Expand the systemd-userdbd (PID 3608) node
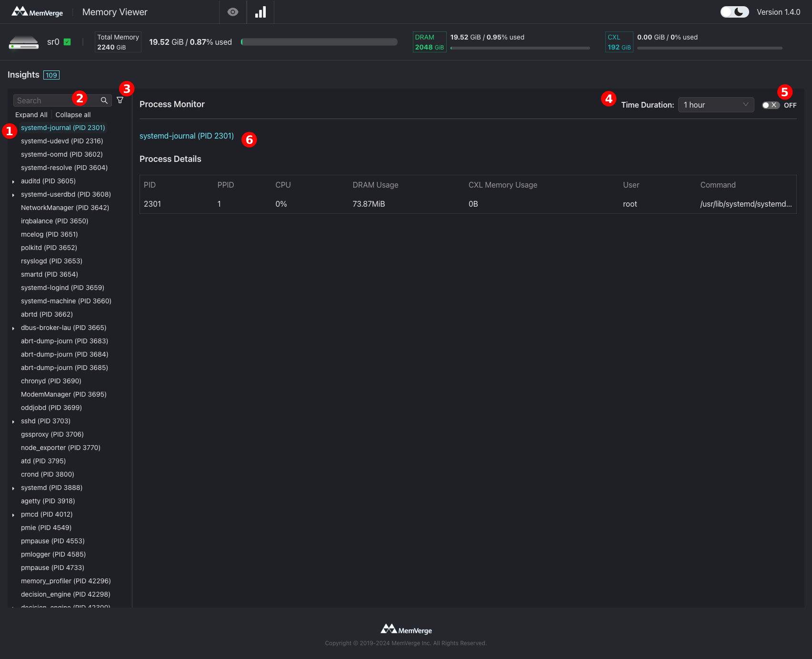Image resolution: width=812 pixels, height=659 pixels. (x=13, y=195)
